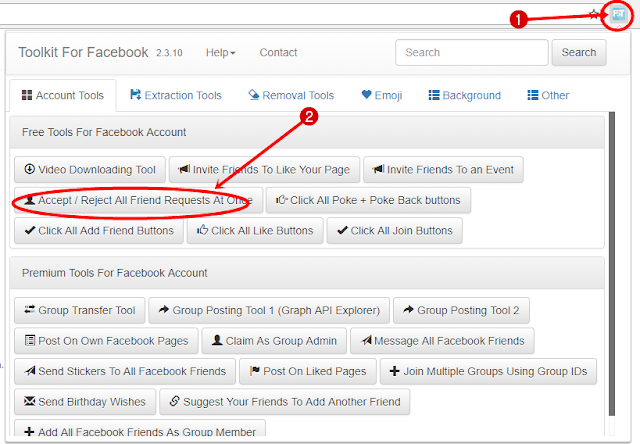This screenshot has height=444, width=640.
Task: Click Suggest Your Friends To Add Another Friend
Action: click(284, 402)
